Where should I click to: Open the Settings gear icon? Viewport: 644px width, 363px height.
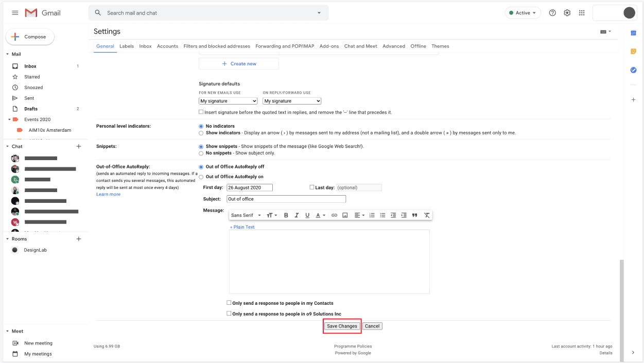[x=567, y=13]
